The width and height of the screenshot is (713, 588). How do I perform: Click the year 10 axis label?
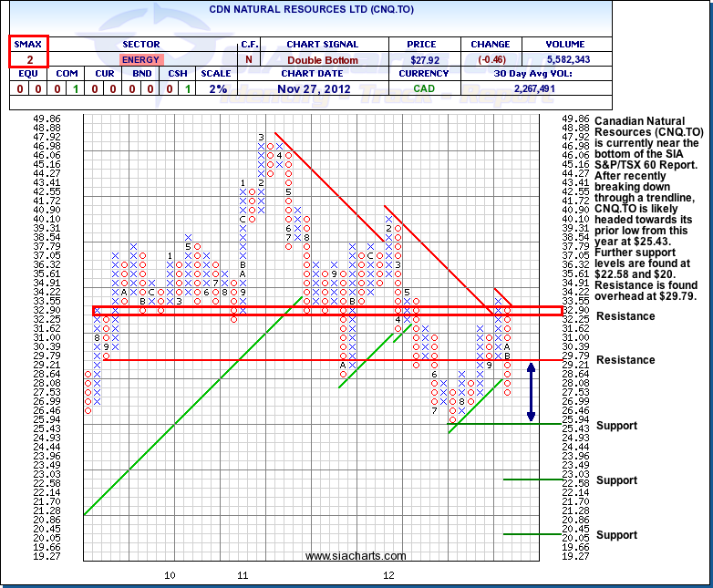170,576
